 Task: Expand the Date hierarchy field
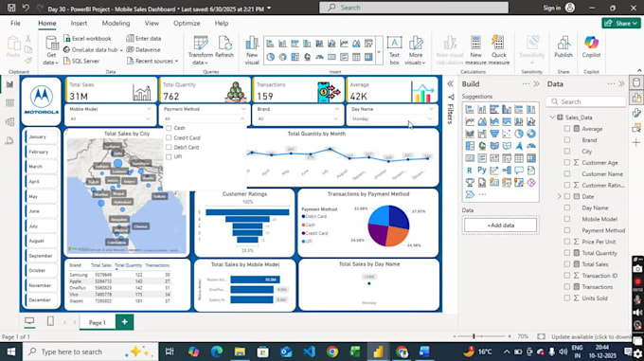(559, 196)
